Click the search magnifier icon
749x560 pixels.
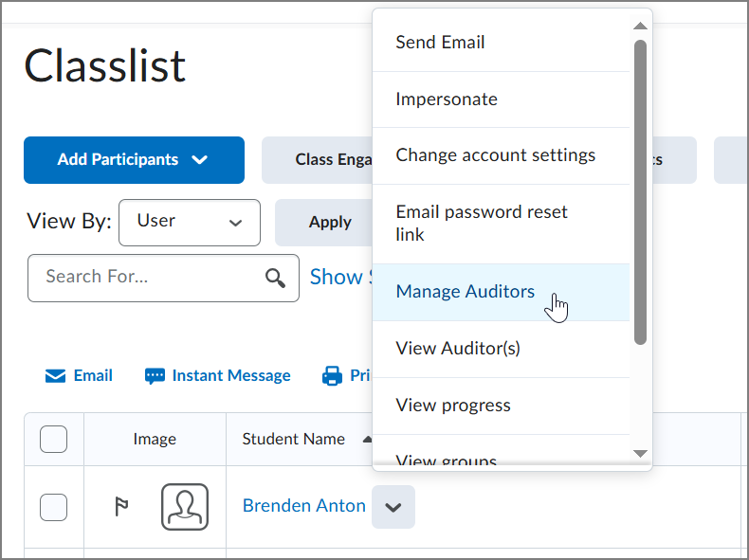(275, 278)
